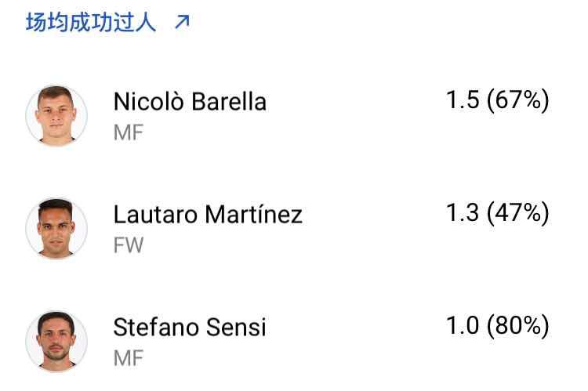Click the 场均成功过人 header link
This screenshot has height=391, width=588.
91,23
